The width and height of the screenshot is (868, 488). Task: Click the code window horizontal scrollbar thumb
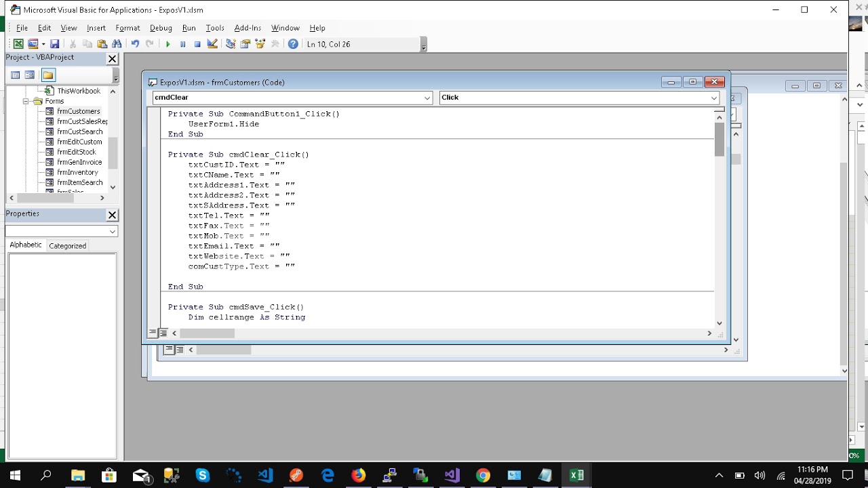click(207, 333)
